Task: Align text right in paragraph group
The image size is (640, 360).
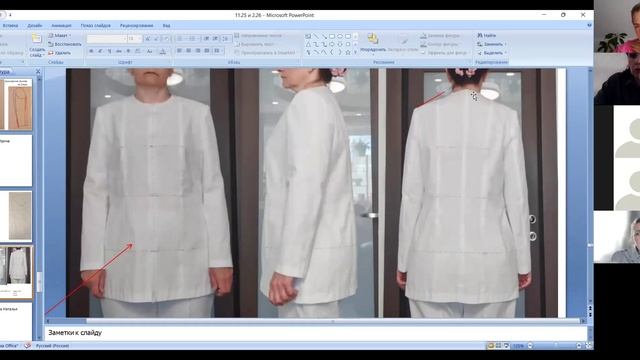Action: click(198, 51)
